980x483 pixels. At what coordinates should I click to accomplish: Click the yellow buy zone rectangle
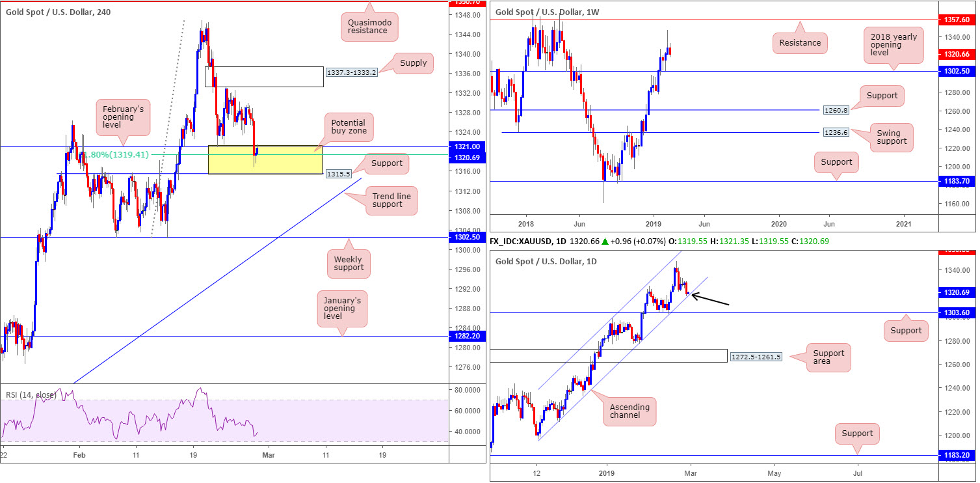[265, 159]
